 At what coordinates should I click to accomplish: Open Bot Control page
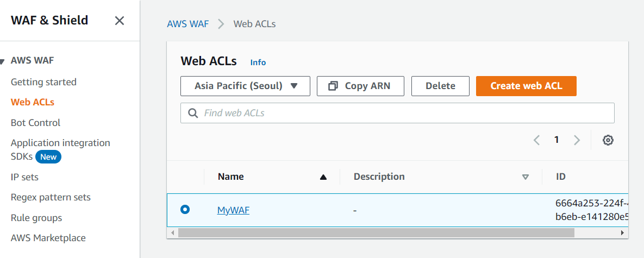pos(35,123)
